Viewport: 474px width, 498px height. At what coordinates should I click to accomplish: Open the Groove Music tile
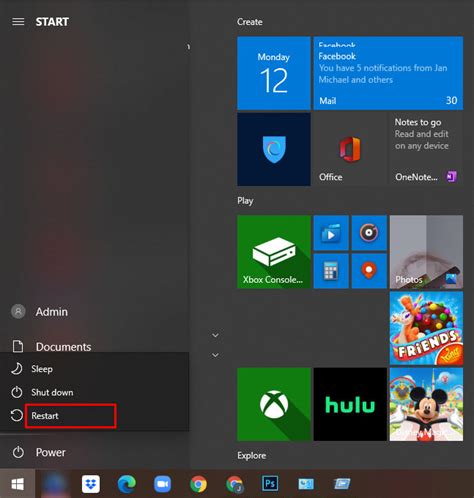(x=369, y=233)
